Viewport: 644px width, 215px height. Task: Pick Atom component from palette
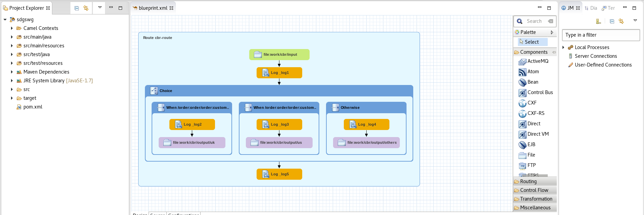click(x=529, y=72)
